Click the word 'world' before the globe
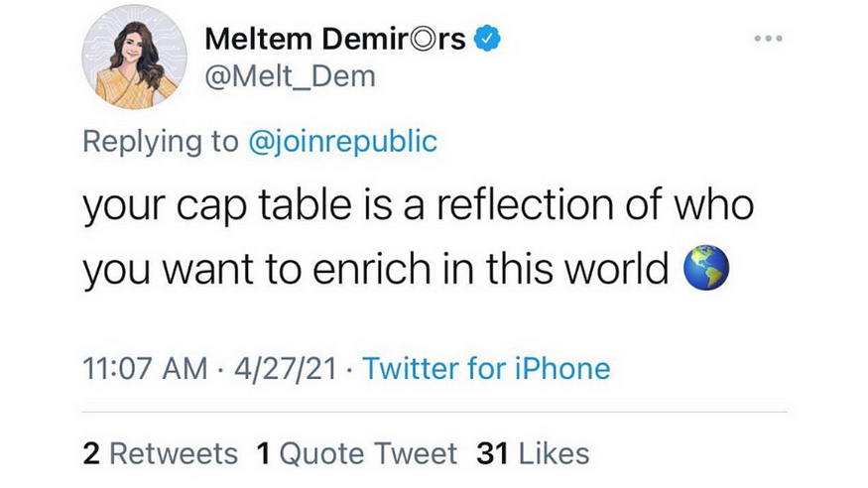The height and width of the screenshot is (488, 868). coord(621,269)
